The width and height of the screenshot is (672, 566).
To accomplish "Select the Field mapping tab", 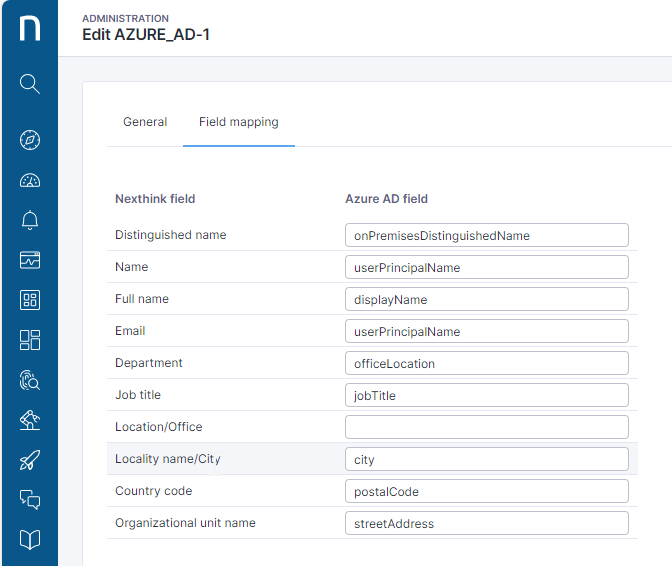I will [238, 122].
